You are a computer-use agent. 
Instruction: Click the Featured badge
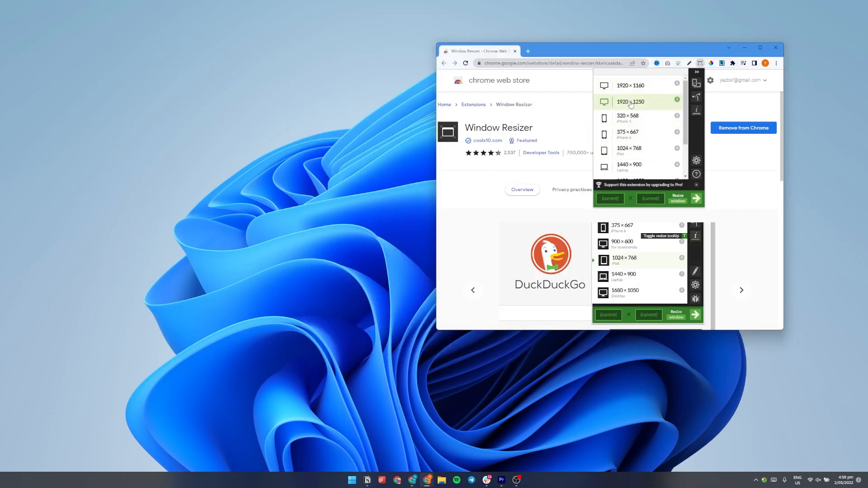[x=523, y=141]
